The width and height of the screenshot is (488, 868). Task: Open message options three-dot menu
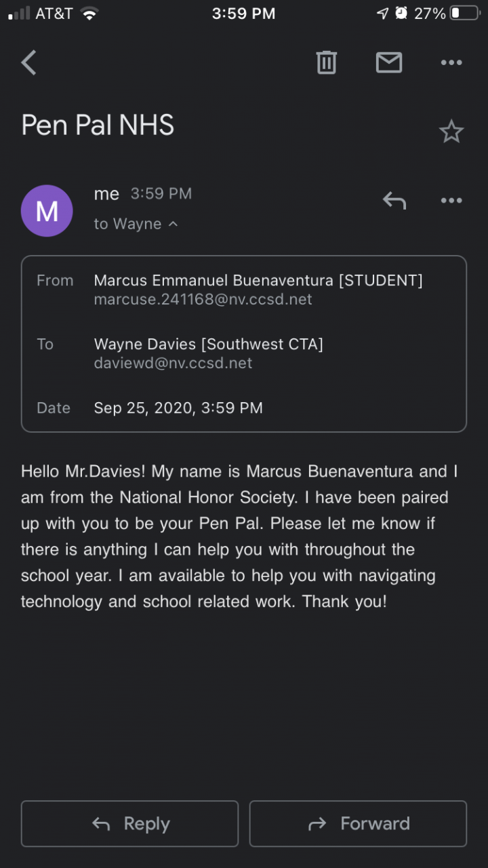451,200
